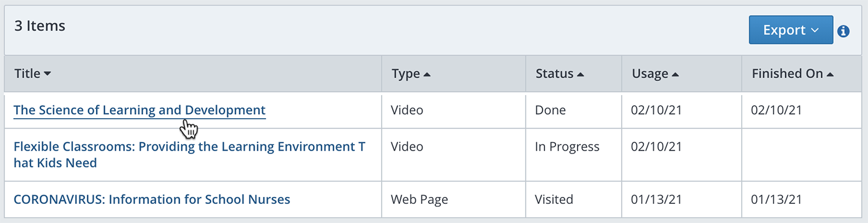Screen dimensions: 868x223
Task: Click the Status column header label
Action: pos(554,74)
